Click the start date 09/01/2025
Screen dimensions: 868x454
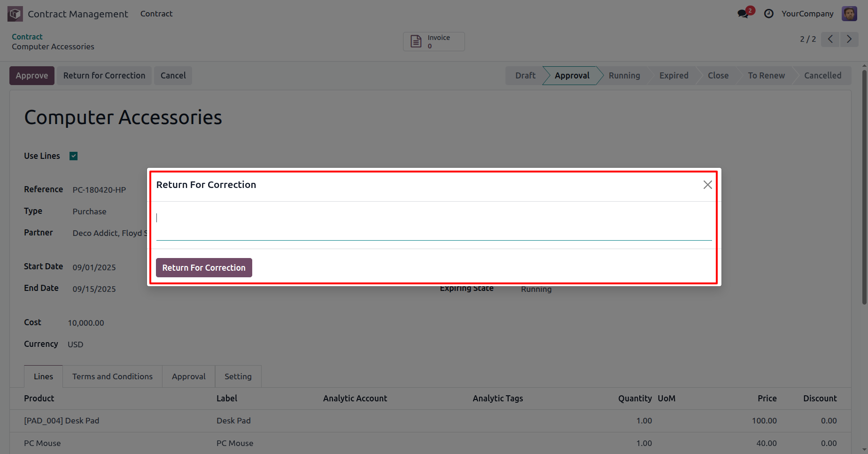point(94,267)
